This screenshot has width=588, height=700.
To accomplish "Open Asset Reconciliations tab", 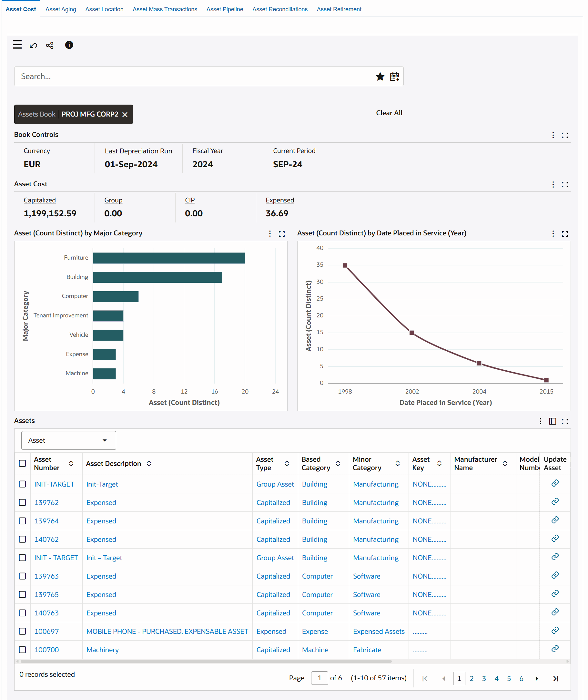I will tap(280, 9).
